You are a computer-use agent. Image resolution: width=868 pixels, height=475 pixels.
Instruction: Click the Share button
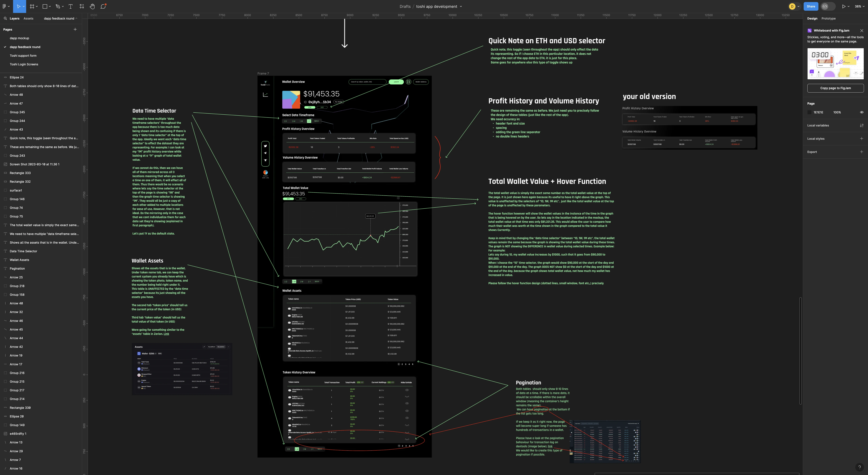point(811,6)
